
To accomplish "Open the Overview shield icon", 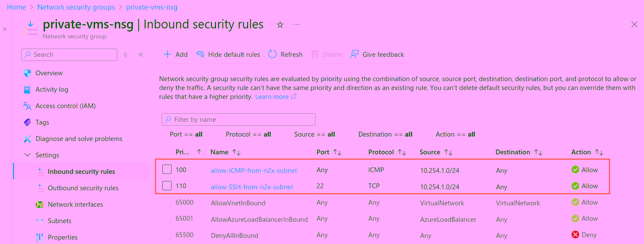I will pos(27,73).
